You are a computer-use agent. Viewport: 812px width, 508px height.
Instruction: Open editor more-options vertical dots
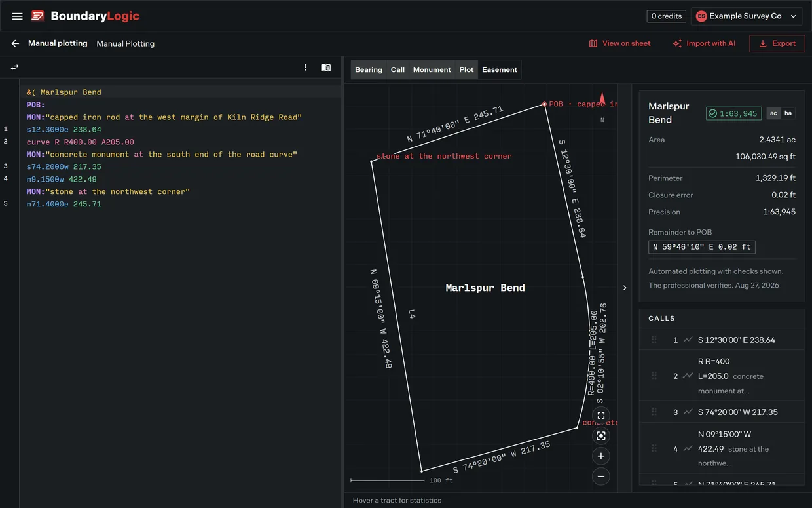pyautogui.click(x=306, y=68)
